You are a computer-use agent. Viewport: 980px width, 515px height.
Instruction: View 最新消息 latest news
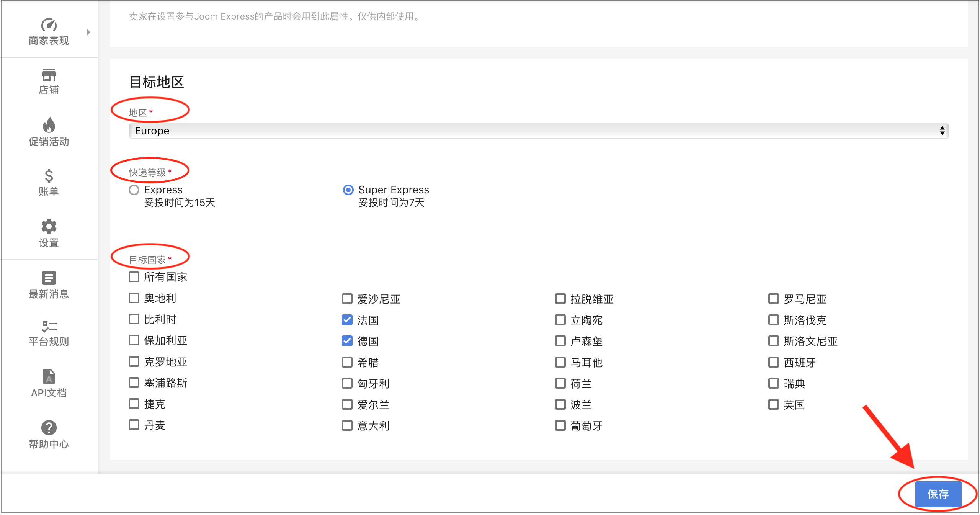click(49, 284)
